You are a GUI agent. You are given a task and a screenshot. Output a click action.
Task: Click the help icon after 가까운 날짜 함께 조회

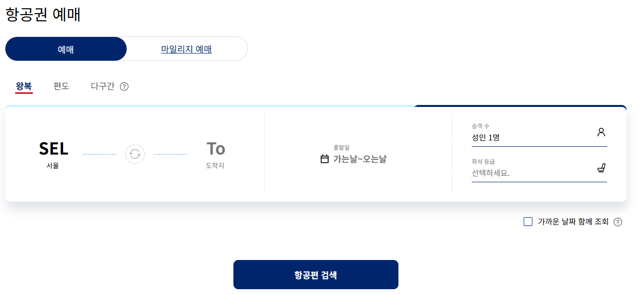coord(618,222)
